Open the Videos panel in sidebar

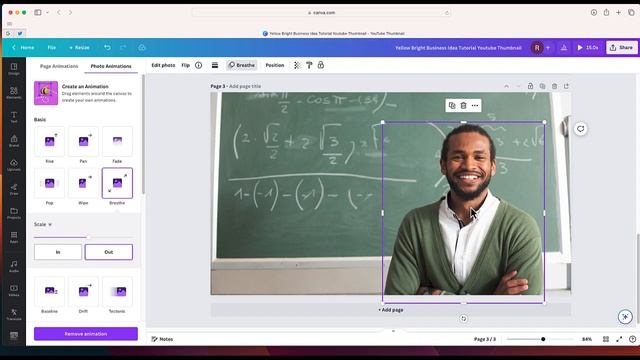click(14, 290)
